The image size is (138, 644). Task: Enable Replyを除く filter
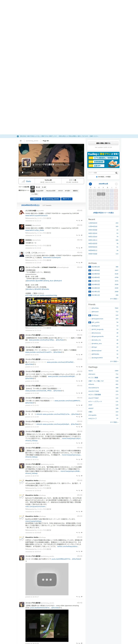(40, 191)
